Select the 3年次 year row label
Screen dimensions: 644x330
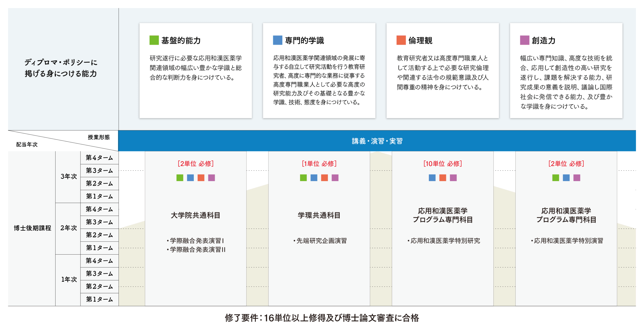coord(68,177)
